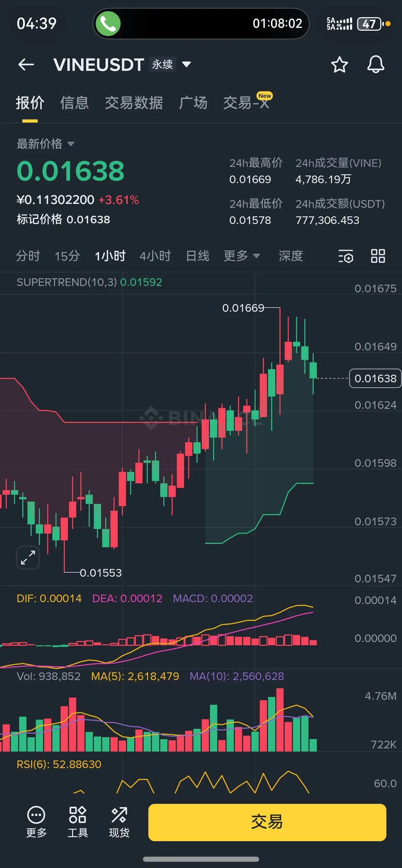Viewport: 402px width, 868px height.
Task: Tap the 标记价格 0.01638 mark price
Action: 63,219
